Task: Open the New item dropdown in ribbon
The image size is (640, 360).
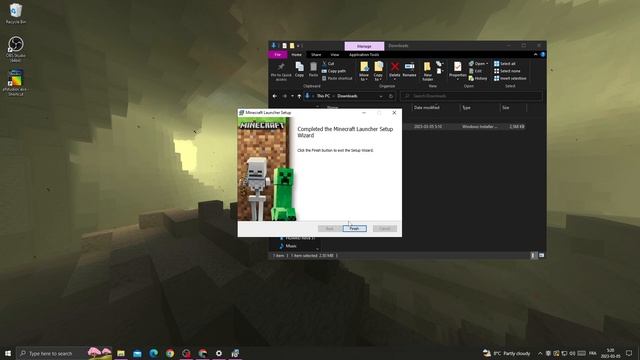Action: pyautogui.click(x=440, y=64)
